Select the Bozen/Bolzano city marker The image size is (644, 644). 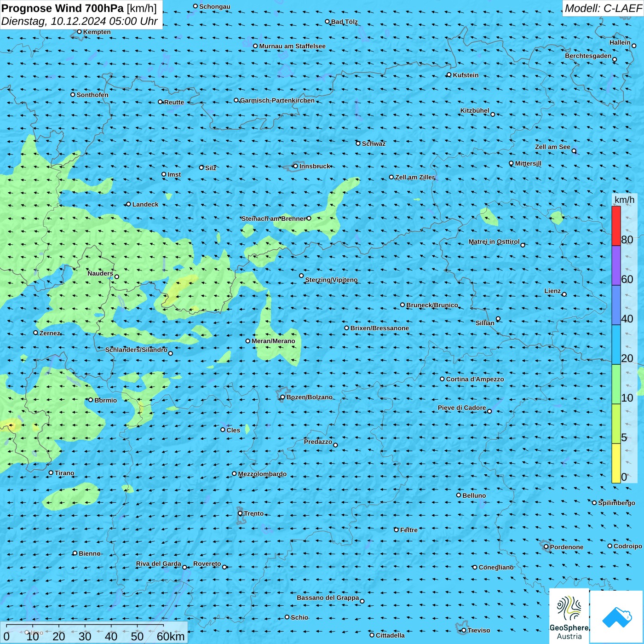pyautogui.click(x=282, y=397)
